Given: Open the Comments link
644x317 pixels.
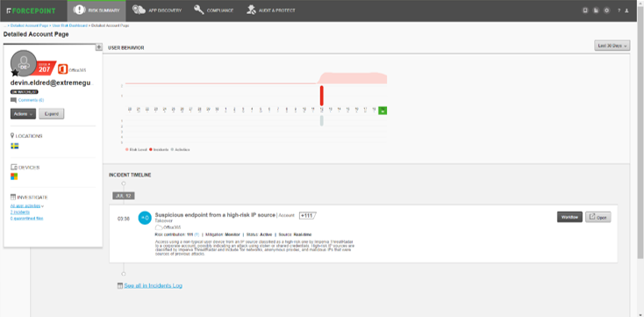Looking at the screenshot, I should click(x=32, y=100).
